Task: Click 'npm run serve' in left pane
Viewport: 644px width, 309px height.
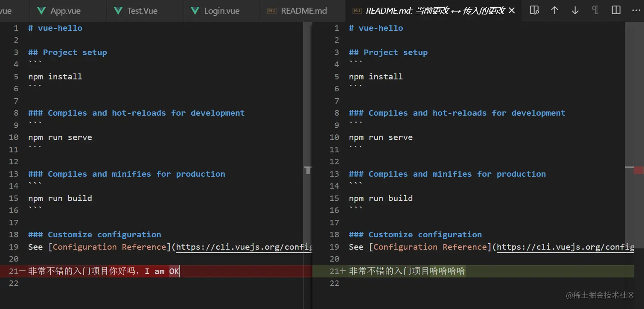Action: [x=60, y=137]
